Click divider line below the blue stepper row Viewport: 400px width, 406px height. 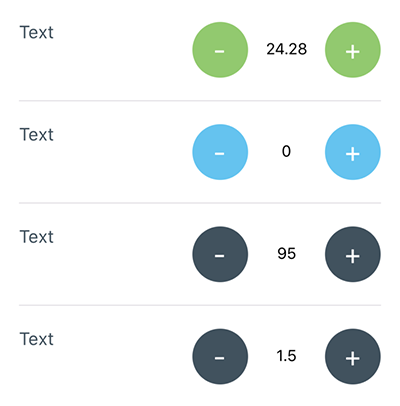tap(200, 203)
